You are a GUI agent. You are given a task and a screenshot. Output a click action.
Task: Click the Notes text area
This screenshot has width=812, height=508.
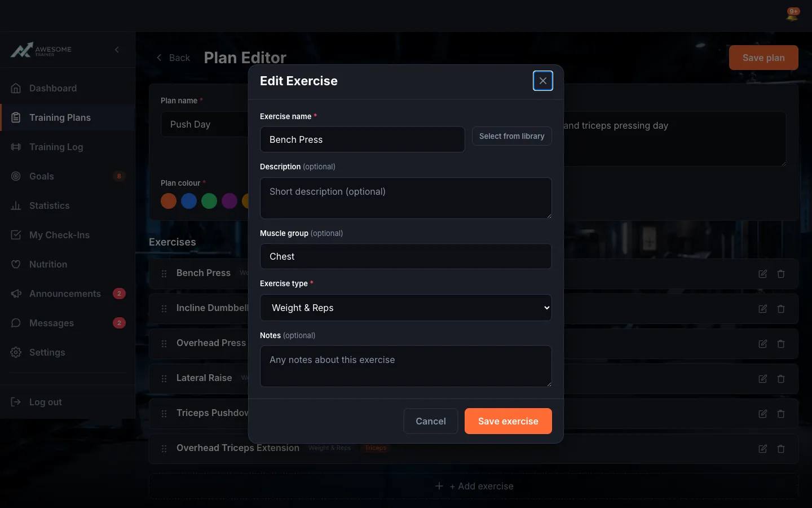[x=406, y=366]
